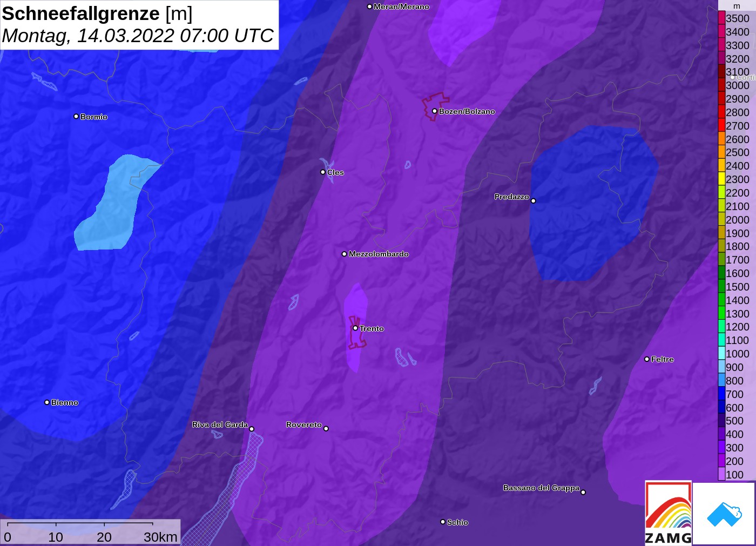Click the legend value 2100
This screenshot has width=756, height=546.
(x=738, y=206)
